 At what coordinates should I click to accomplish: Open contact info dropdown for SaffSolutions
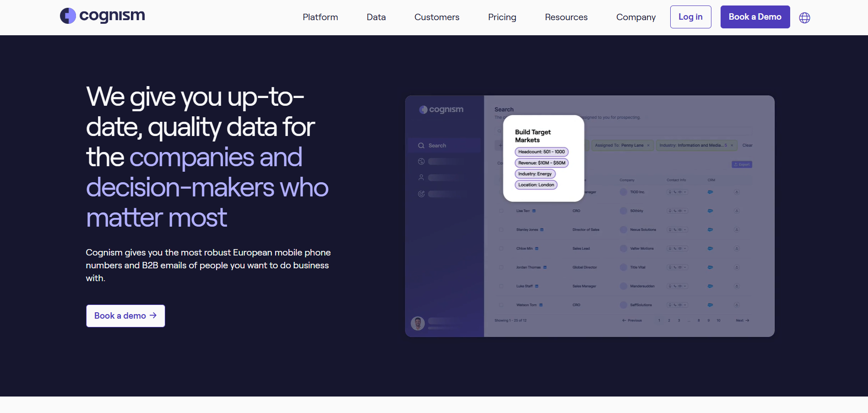[685, 305]
